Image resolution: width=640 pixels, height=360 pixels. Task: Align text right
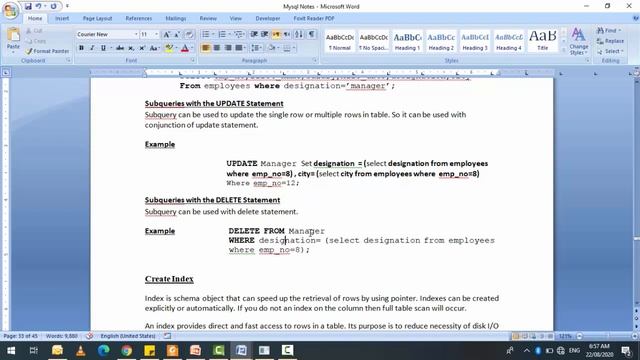coord(228,48)
